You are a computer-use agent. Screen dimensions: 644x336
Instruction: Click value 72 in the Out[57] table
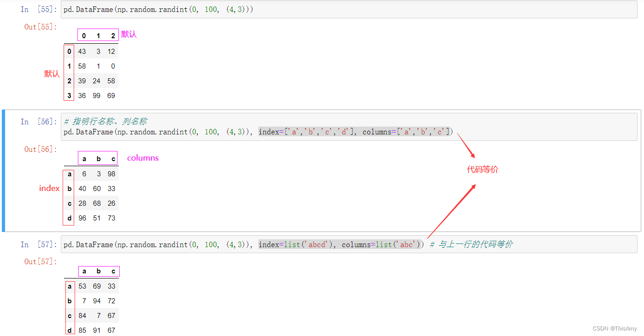point(111,301)
